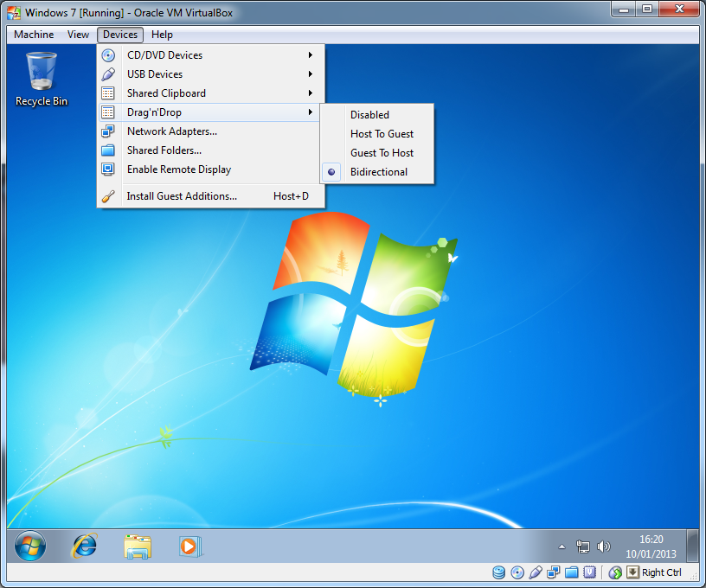Image resolution: width=706 pixels, height=588 pixels.
Task: Click the mouse integration icon in status bar
Action: pyautogui.click(x=615, y=572)
